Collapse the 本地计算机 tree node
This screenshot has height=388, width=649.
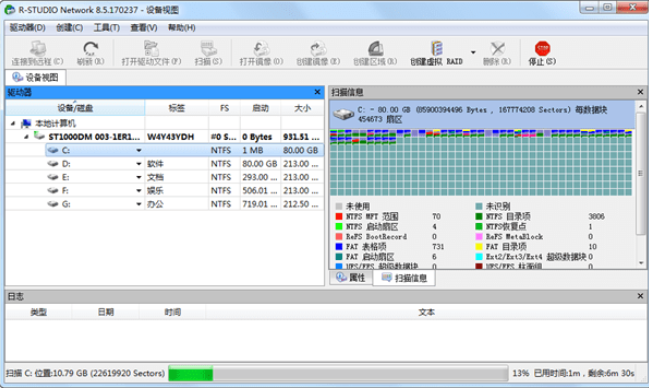point(13,123)
